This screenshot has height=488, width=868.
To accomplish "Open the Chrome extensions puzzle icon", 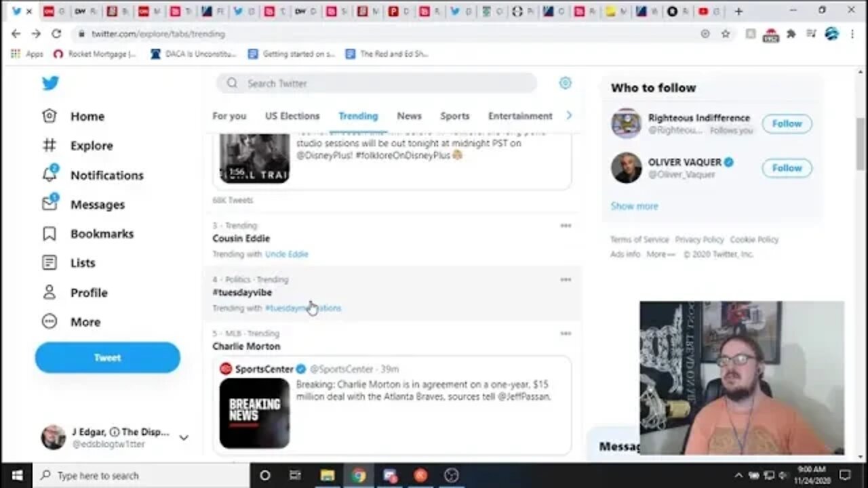I will [x=791, y=33].
